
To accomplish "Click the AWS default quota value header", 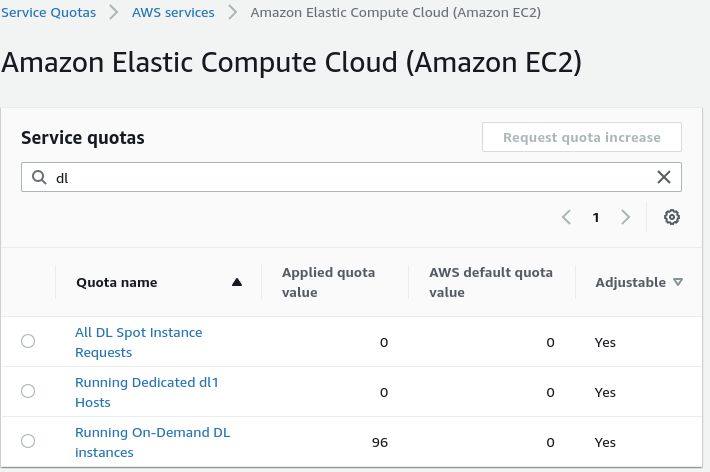I will pyautogui.click(x=490, y=282).
